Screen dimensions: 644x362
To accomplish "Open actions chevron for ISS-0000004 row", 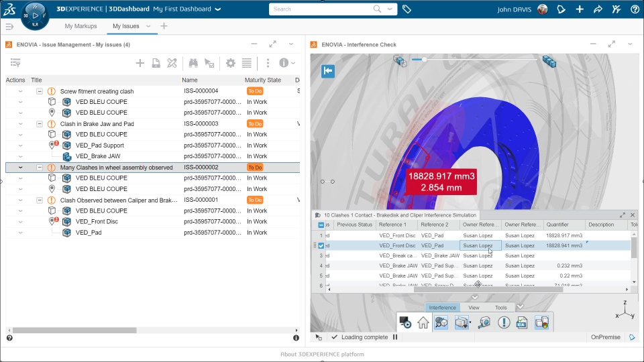I will click(x=21, y=91).
